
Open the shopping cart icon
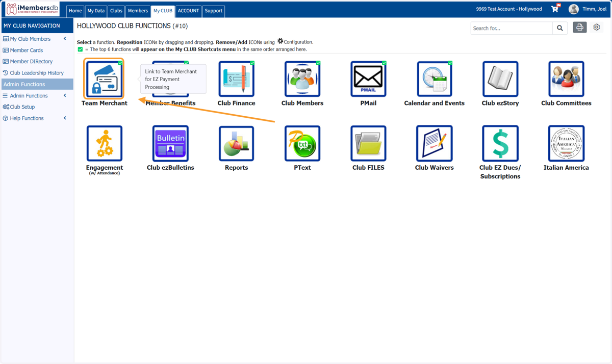click(555, 9)
